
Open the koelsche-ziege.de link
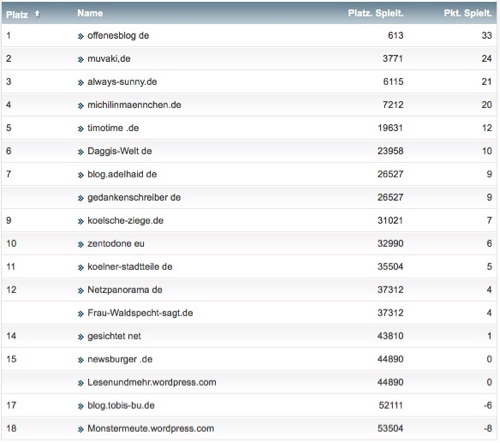pos(125,221)
